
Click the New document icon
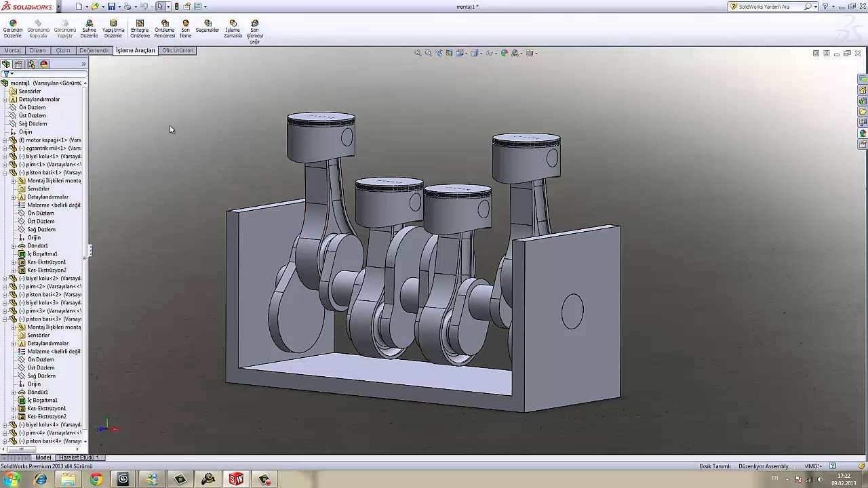pos(79,6)
